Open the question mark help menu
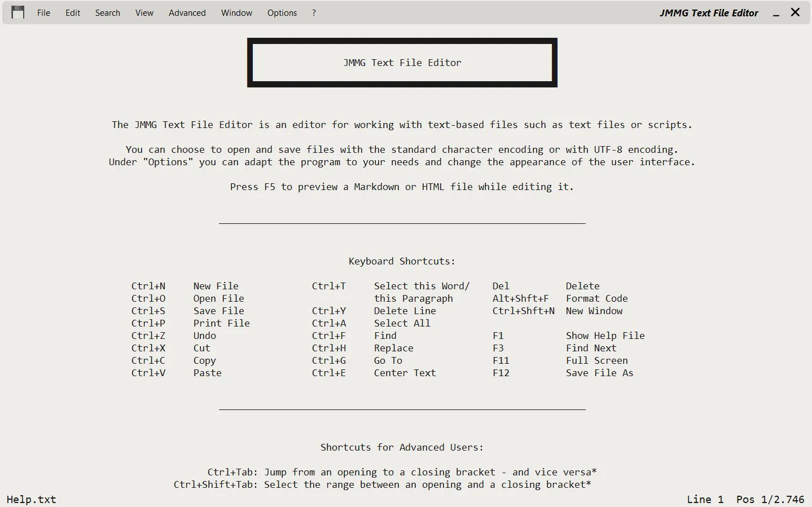Image resolution: width=812 pixels, height=507 pixels. pos(314,12)
